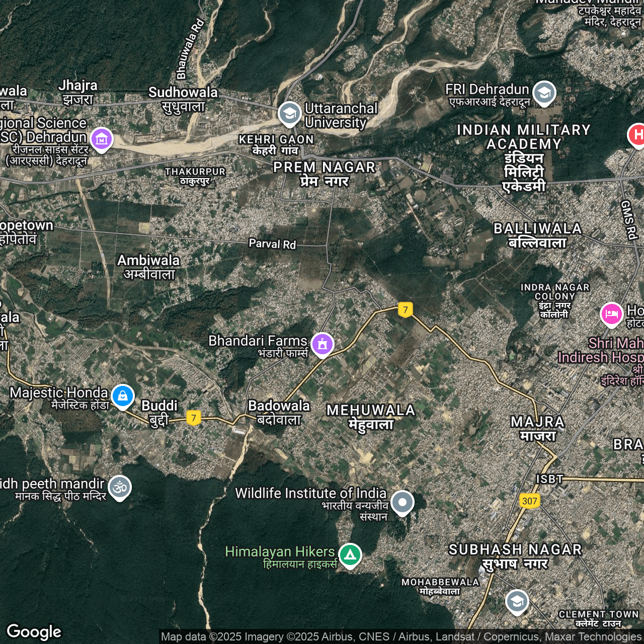Viewport: 644px width, 644px height.
Task: Click the Google logo
Action: tap(34, 632)
